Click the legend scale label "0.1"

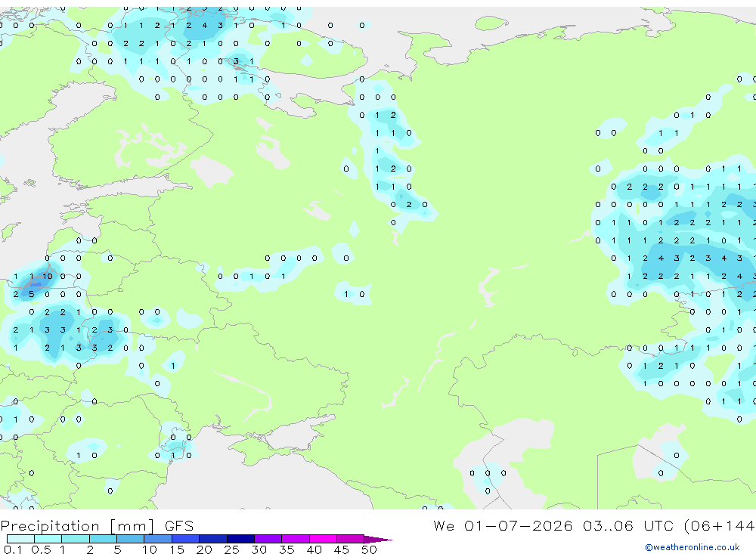tap(13, 549)
